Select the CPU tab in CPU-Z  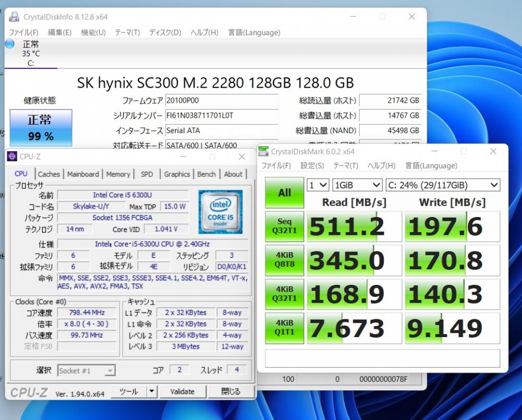pos(21,174)
